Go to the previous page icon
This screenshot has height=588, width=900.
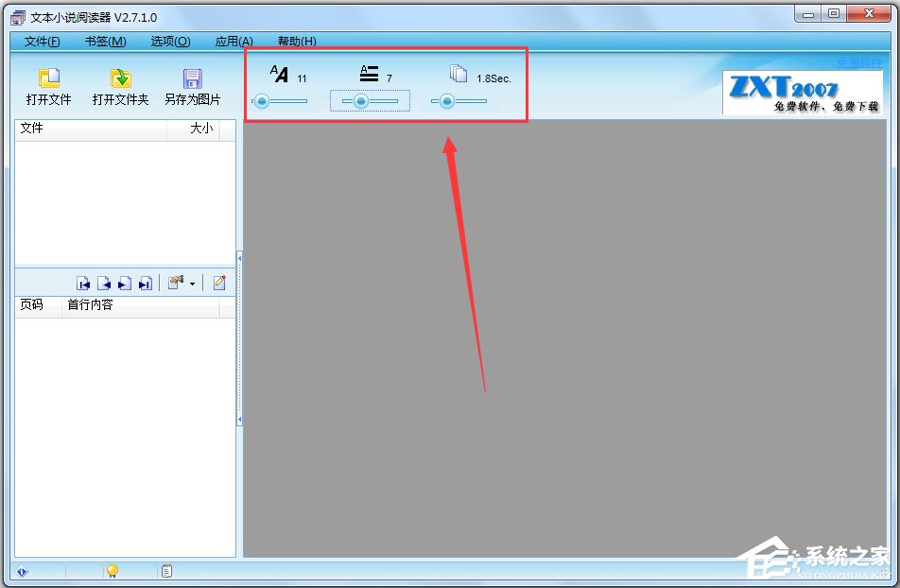tap(104, 282)
